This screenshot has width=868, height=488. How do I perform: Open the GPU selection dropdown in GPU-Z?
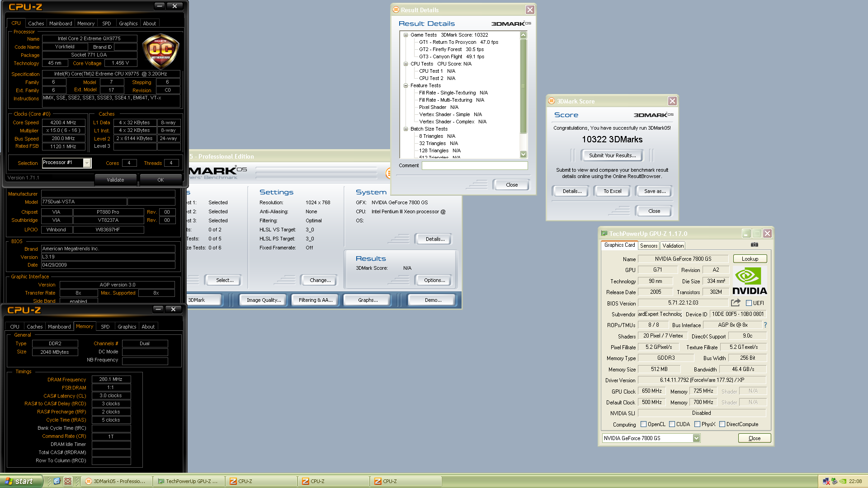pos(696,438)
